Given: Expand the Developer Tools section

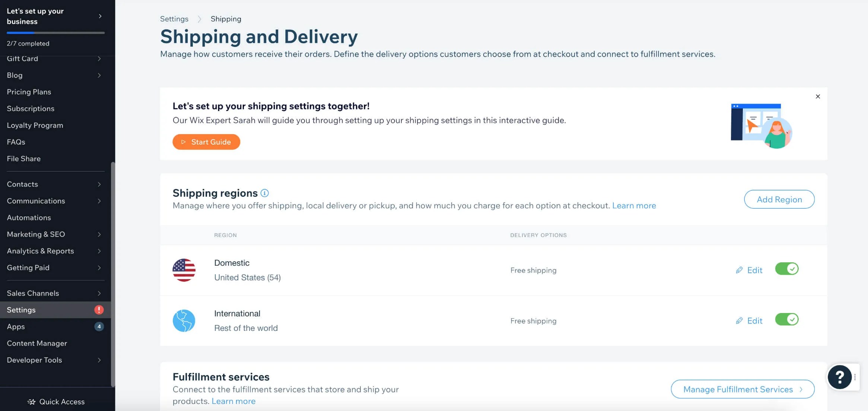Looking at the screenshot, I should point(99,360).
